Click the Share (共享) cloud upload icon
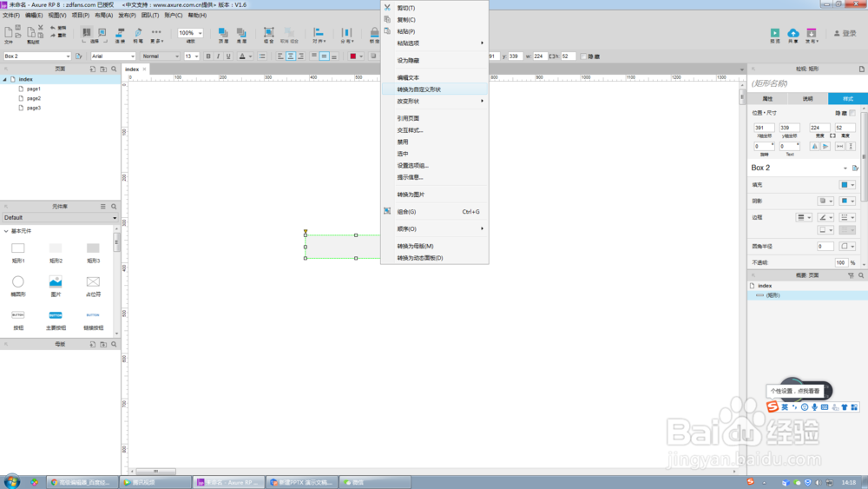 pyautogui.click(x=793, y=33)
